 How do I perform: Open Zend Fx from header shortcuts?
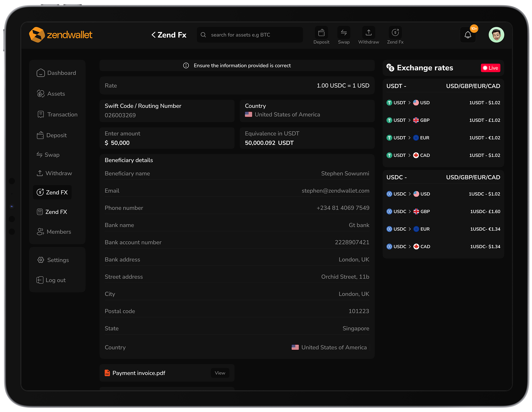point(395,33)
